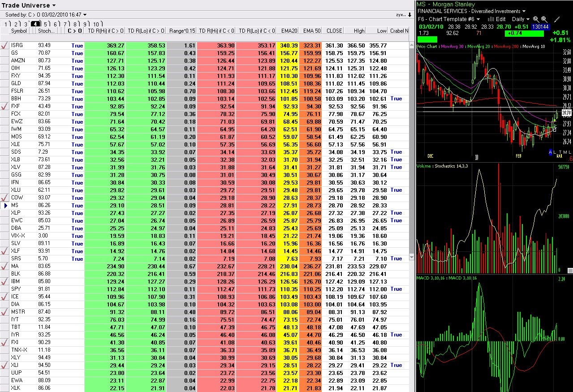Open F6 Chart Template #6 dropdown
Viewport: 573px width, 392px height.
(x=478, y=19)
